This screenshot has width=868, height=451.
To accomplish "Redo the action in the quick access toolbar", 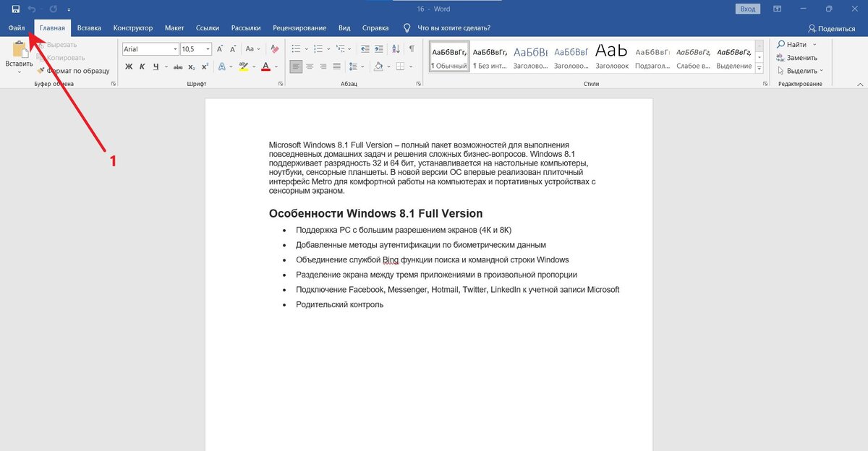I will pos(54,9).
